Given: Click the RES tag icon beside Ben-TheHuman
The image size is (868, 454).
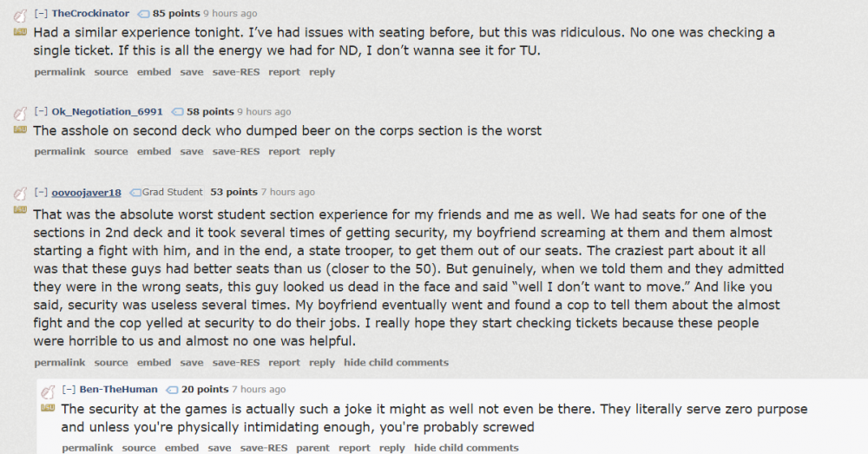Looking at the screenshot, I should point(172,390).
